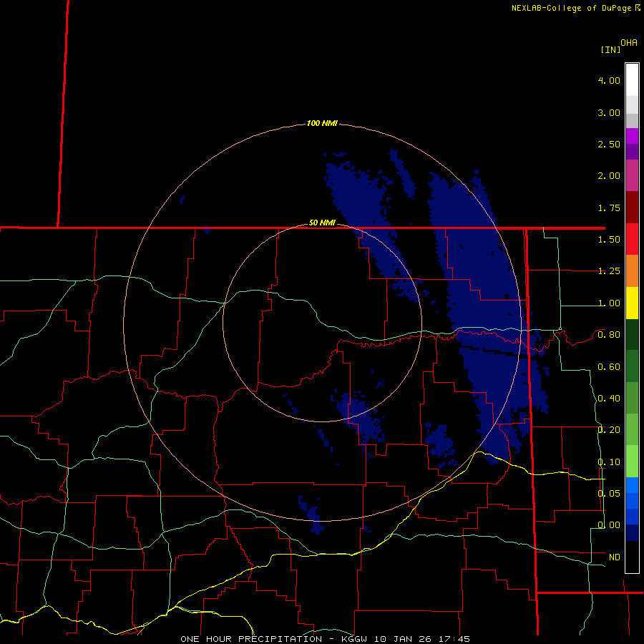
Task: Pick the black swatch beside ND
Action: point(632,557)
